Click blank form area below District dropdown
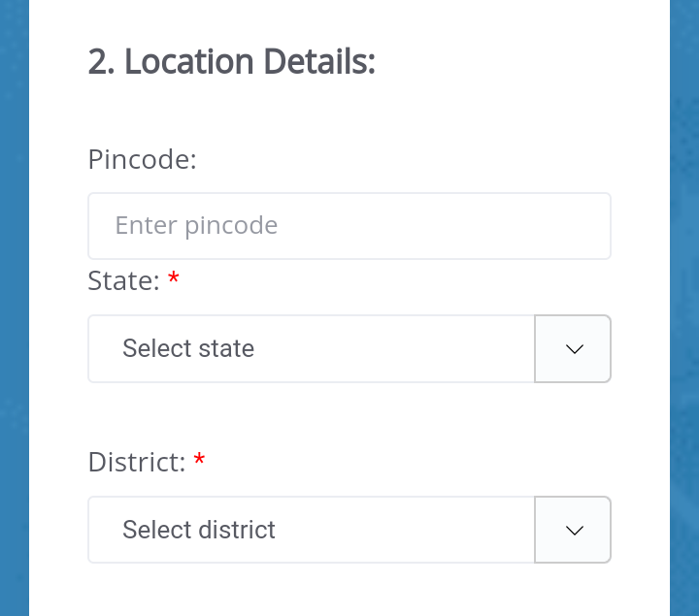 point(349,590)
